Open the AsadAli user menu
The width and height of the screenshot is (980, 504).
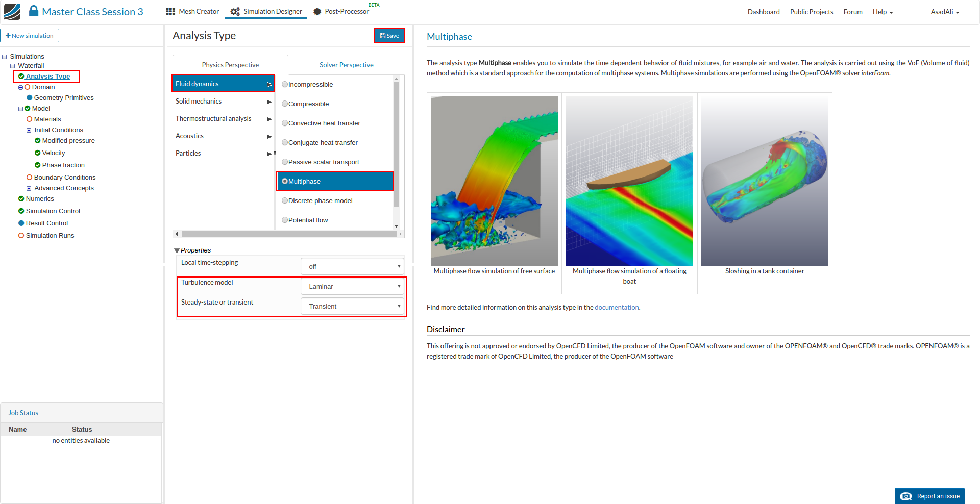(x=945, y=12)
